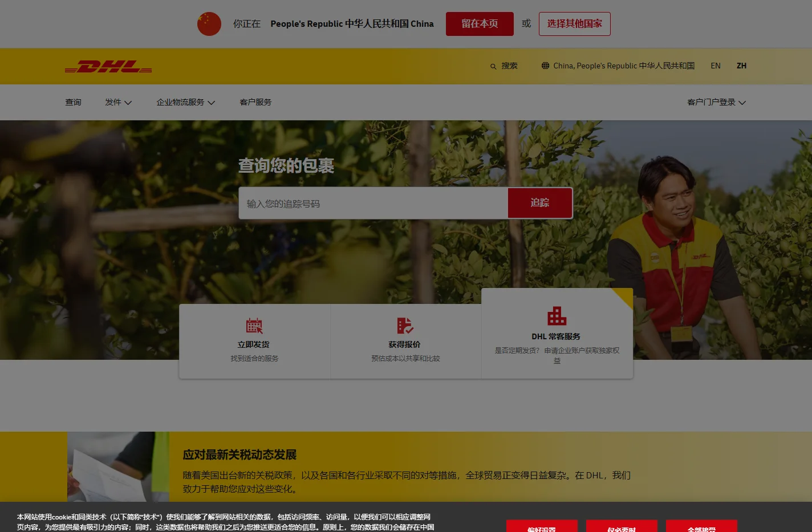Open the 立即发货 card title
Image resolution: width=812 pixels, height=532 pixels.
pos(254,344)
